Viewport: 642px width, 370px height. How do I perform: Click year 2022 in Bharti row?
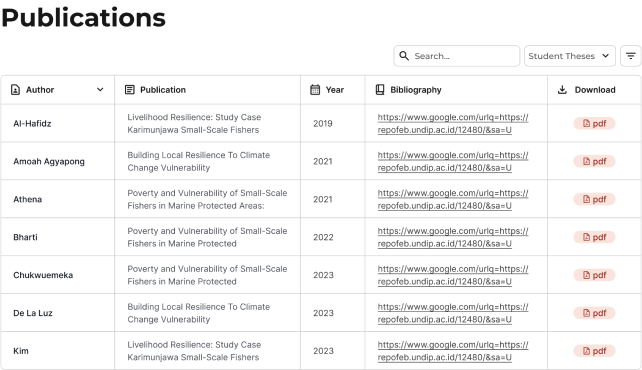[323, 237]
